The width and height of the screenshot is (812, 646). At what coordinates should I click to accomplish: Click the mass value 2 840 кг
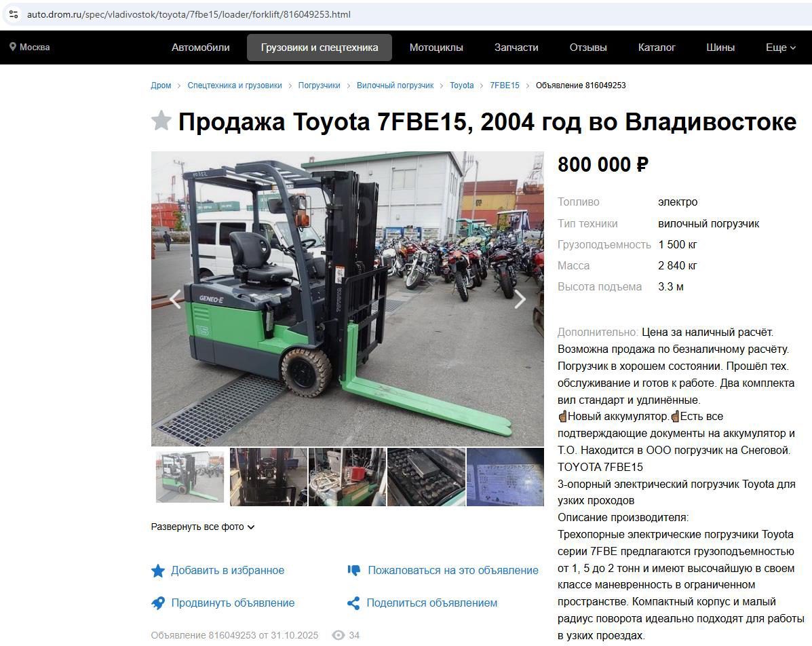pos(678,266)
